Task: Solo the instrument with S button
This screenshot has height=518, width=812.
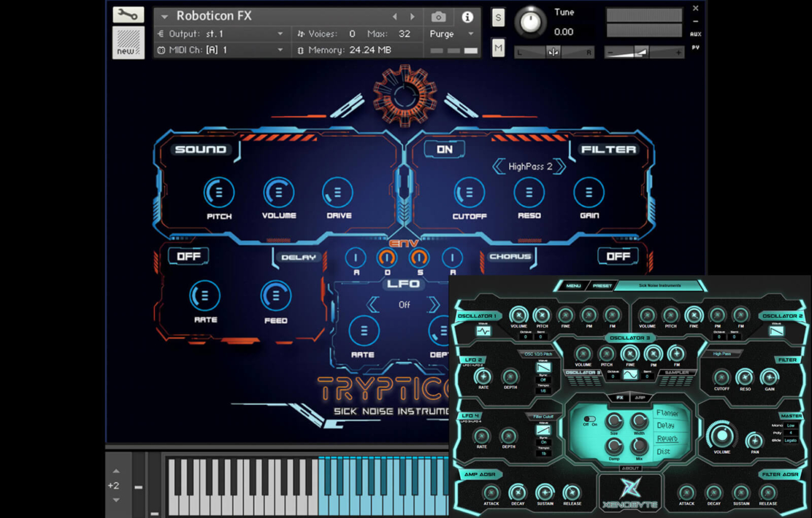Action: (x=498, y=17)
